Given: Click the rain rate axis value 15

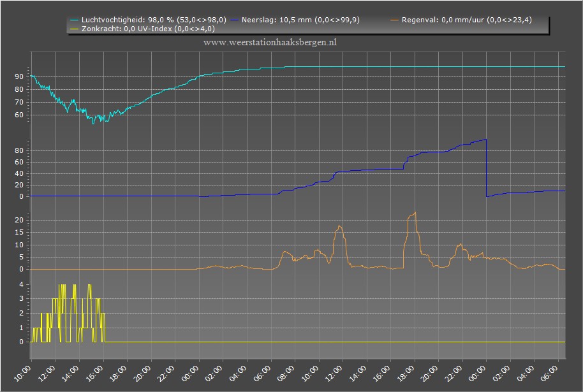Looking at the screenshot, I should tap(19, 232).
